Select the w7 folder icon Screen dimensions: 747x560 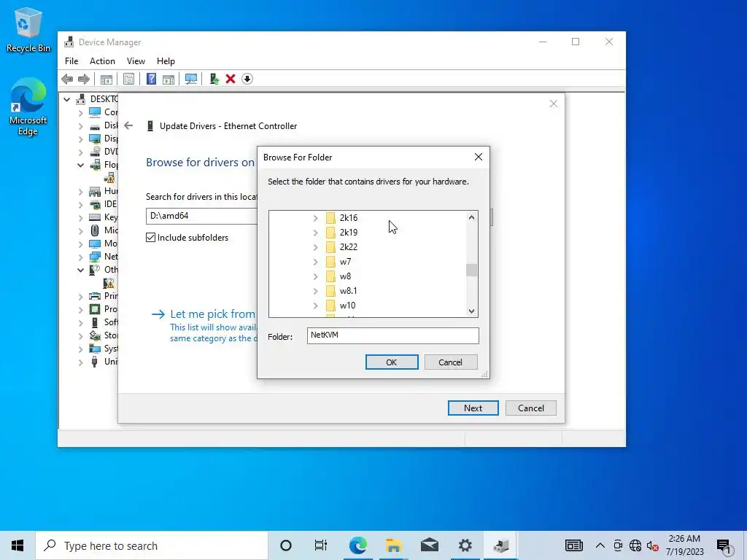330,262
